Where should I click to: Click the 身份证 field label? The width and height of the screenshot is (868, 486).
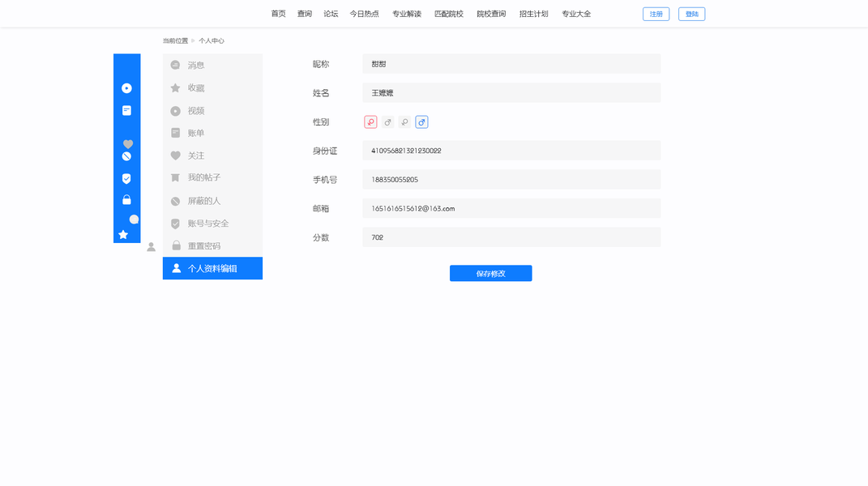click(x=325, y=151)
